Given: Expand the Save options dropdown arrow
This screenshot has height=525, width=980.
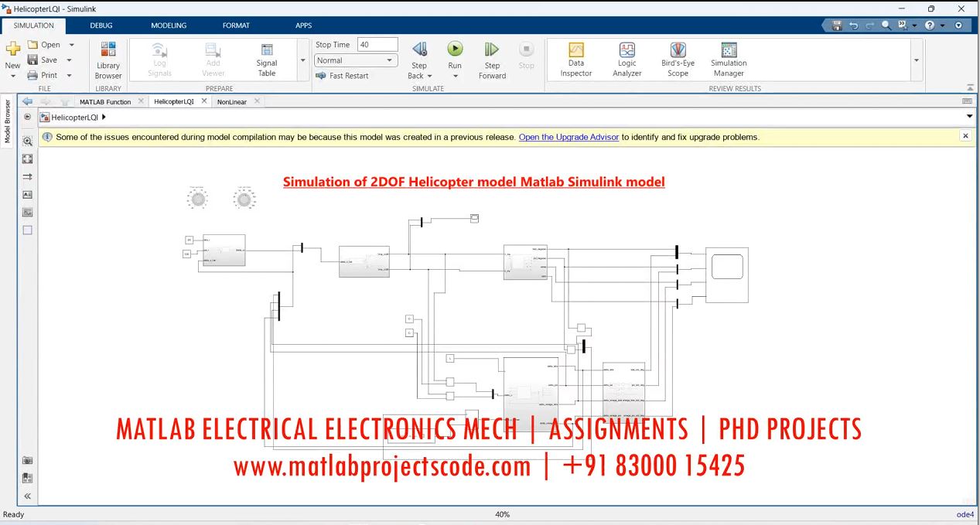Looking at the screenshot, I should coord(70,60).
